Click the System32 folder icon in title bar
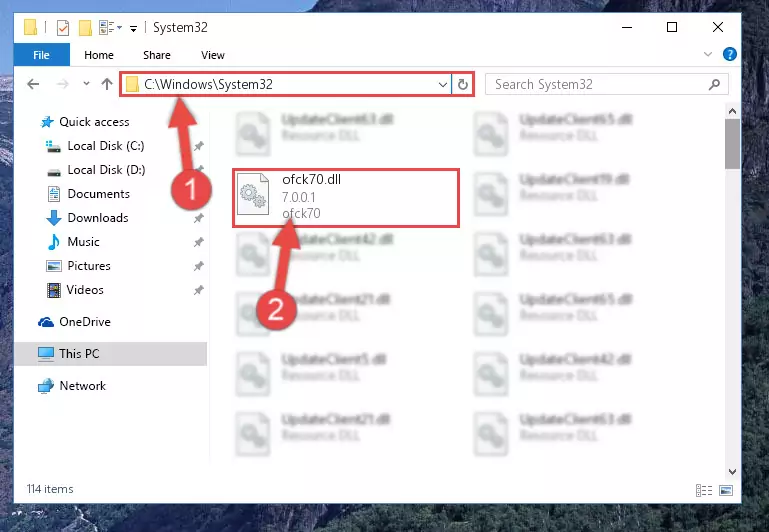Viewport: 769px width, 532px height. click(30, 27)
